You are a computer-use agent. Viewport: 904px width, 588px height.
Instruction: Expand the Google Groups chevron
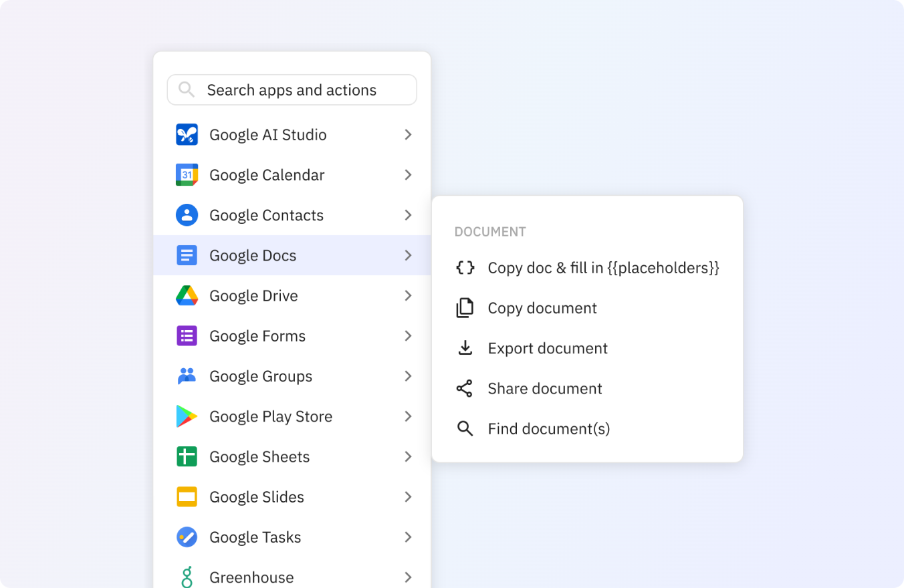click(x=408, y=376)
